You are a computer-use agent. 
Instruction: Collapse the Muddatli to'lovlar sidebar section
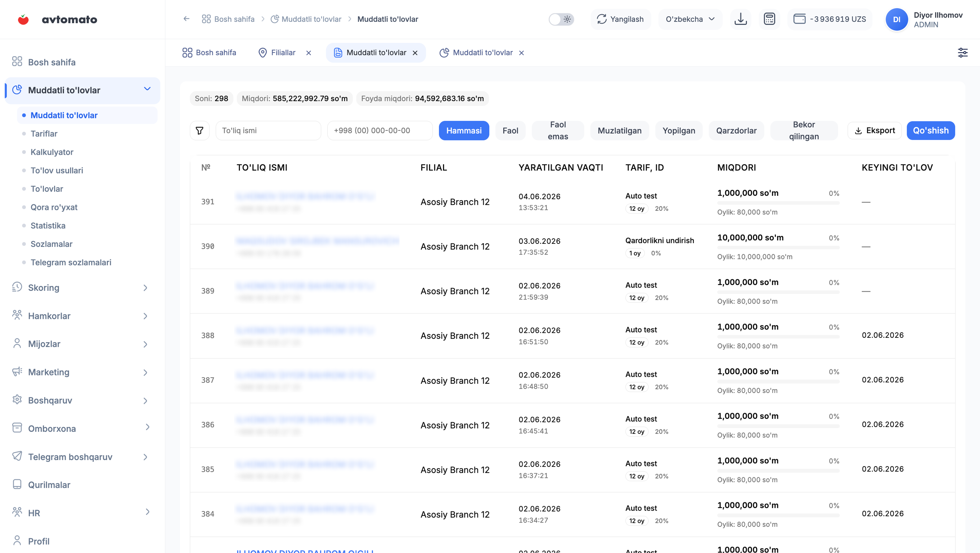coord(147,89)
